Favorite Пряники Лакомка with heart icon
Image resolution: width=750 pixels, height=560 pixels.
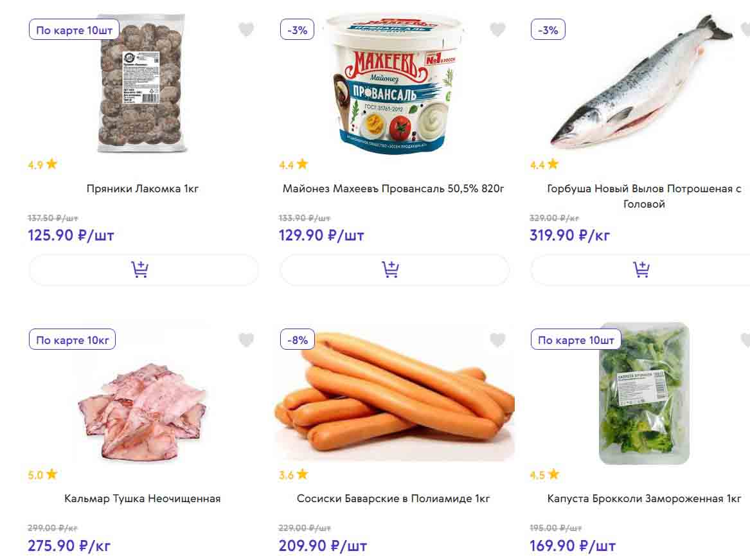[x=246, y=30]
